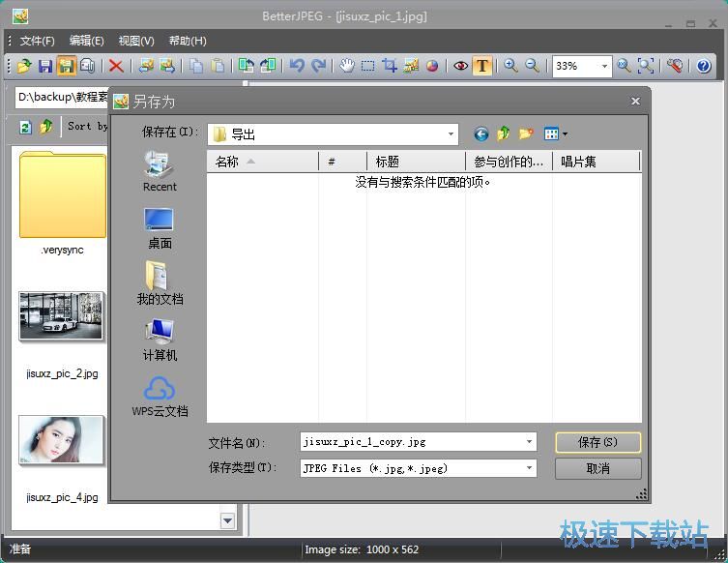Zoom out with the minus magnifier
728x563 pixels.
coord(532,66)
